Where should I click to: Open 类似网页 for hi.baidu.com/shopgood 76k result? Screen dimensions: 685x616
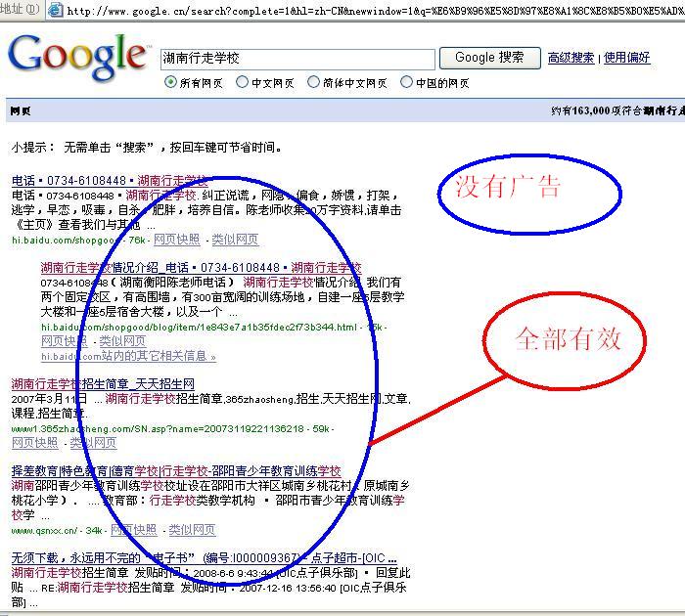click(235, 240)
